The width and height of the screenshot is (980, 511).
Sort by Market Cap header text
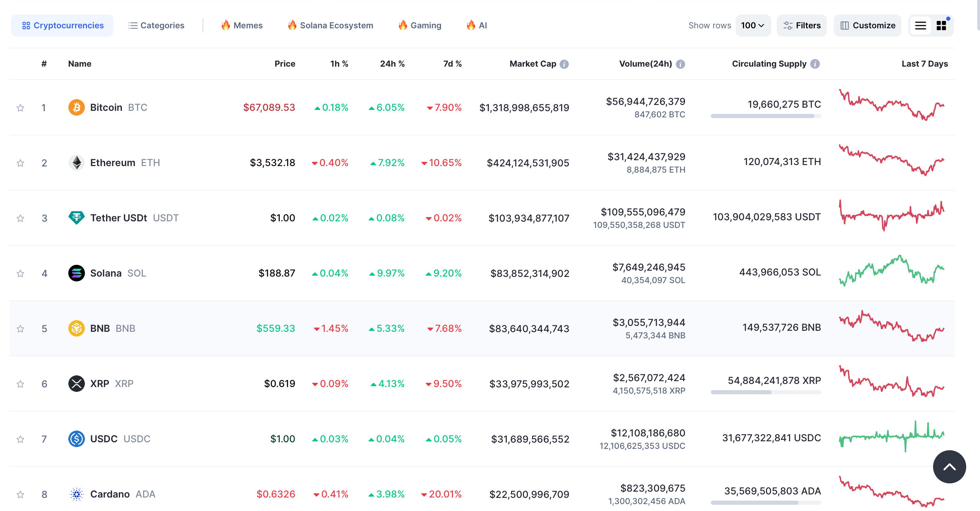[x=532, y=64]
